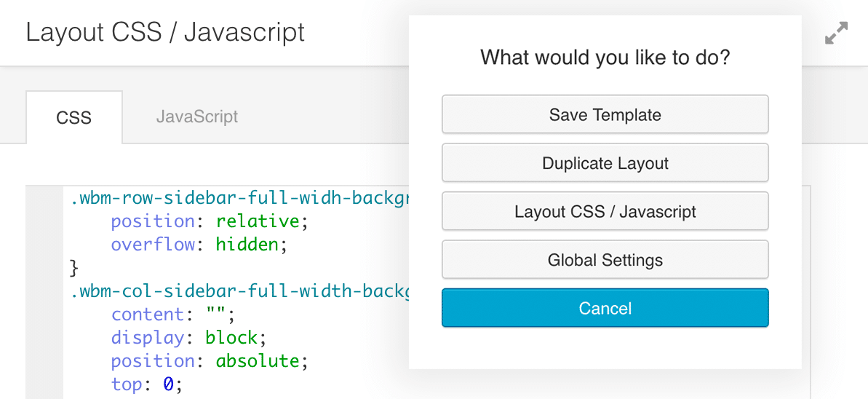Switch to the CSS tab
This screenshot has width=868, height=399.
pyautogui.click(x=73, y=118)
